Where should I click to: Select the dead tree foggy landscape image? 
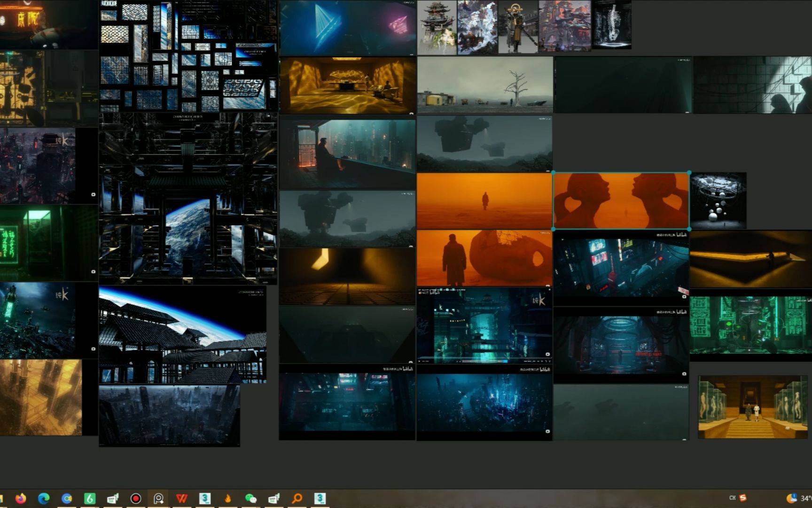pyautogui.click(x=485, y=85)
